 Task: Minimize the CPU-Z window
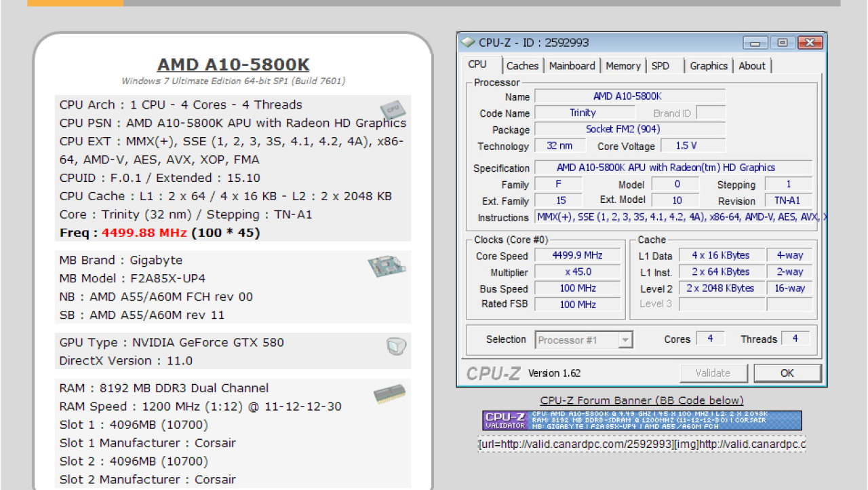click(755, 43)
